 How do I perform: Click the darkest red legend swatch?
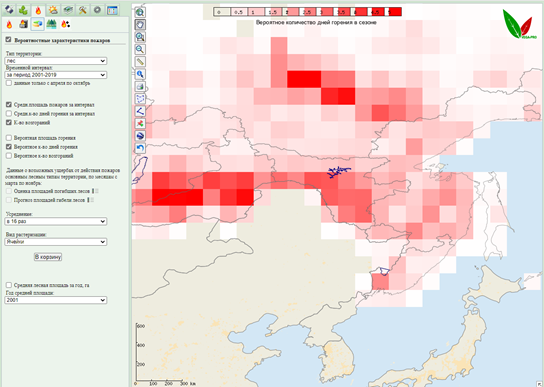click(395, 12)
